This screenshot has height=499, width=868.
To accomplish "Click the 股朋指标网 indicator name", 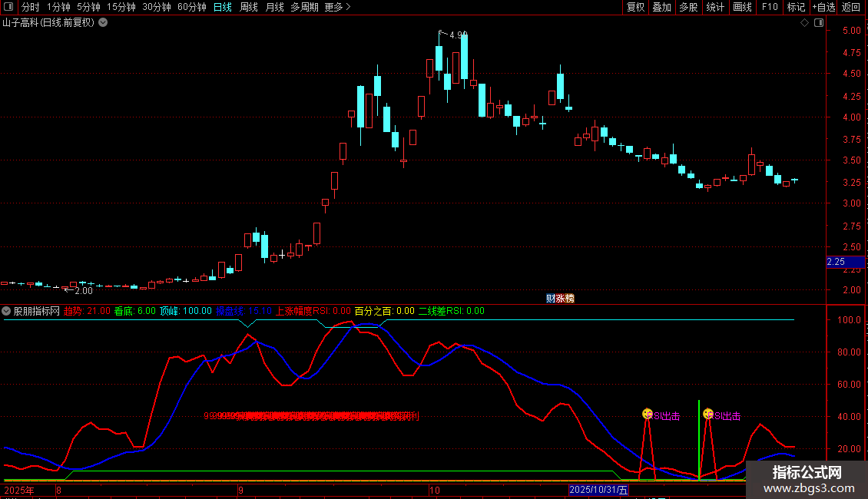I will coord(37,311).
